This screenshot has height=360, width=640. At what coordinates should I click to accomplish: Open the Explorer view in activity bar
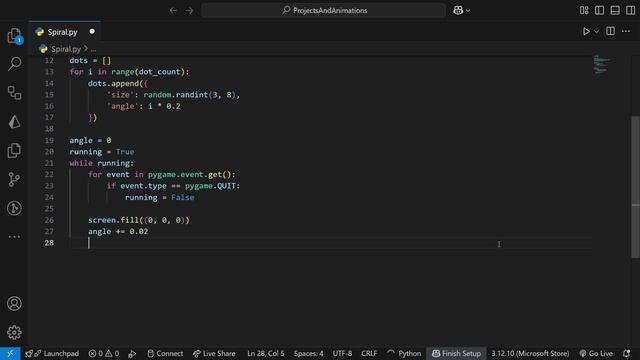[x=14, y=36]
